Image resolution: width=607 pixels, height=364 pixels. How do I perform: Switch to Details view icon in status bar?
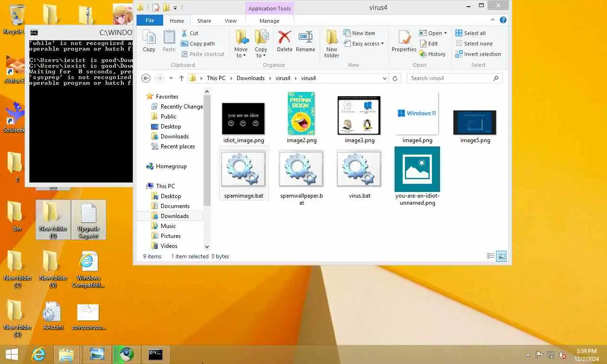point(491,256)
